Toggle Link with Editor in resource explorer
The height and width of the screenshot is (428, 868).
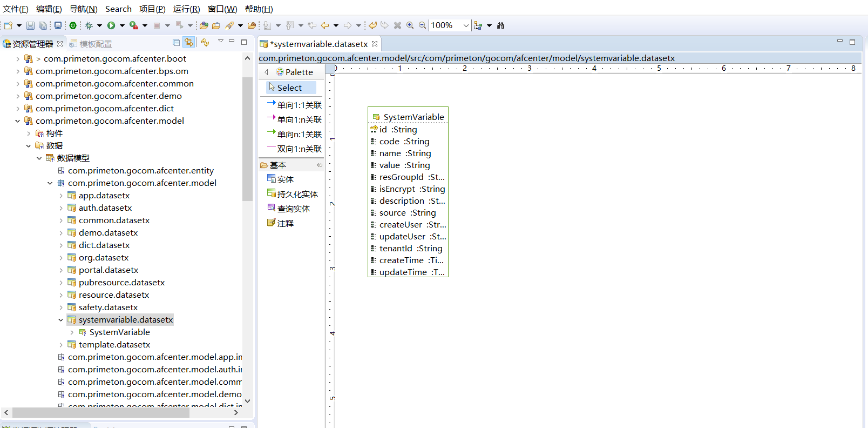click(188, 42)
